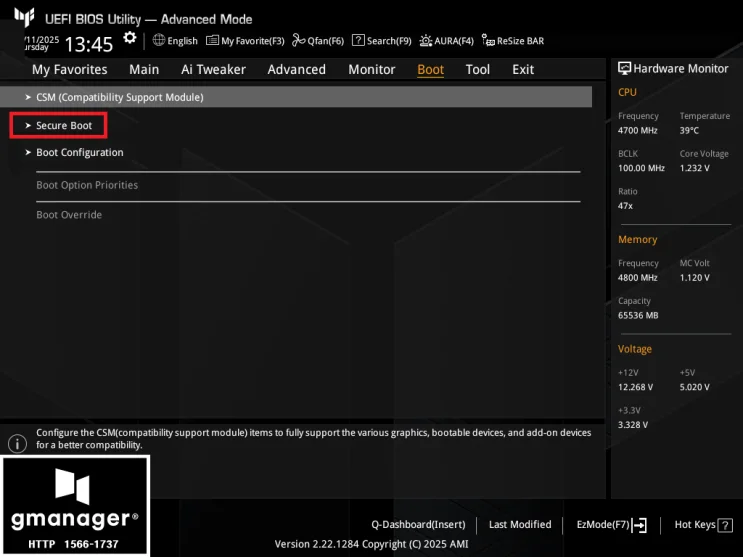Click Q-Dashboard(Insert) button
Image resolution: width=743 pixels, height=557 pixels.
[x=418, y=525]
